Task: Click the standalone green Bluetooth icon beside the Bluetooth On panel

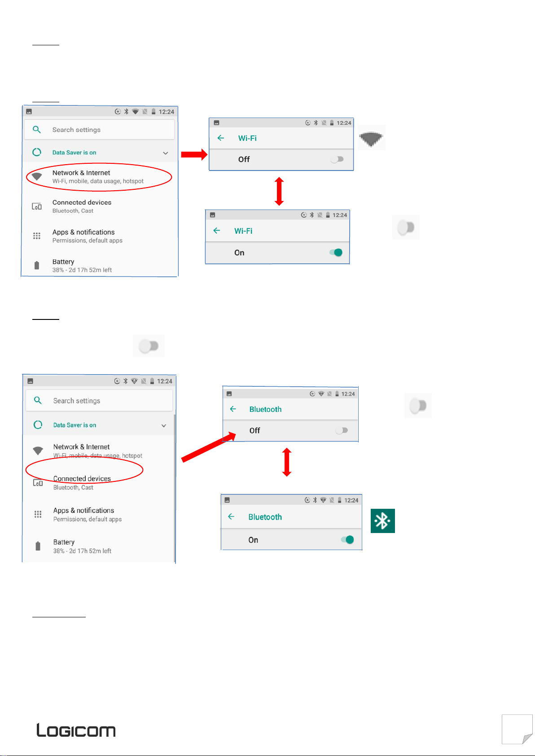Action: (383, 521)
